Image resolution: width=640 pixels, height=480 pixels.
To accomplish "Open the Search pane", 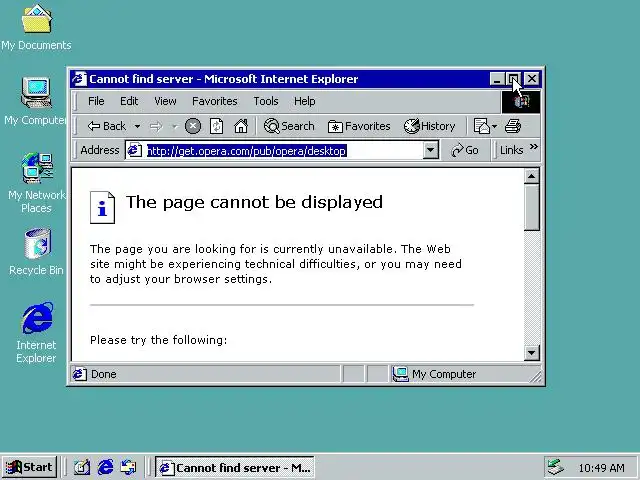I will [x=289, y=126].
